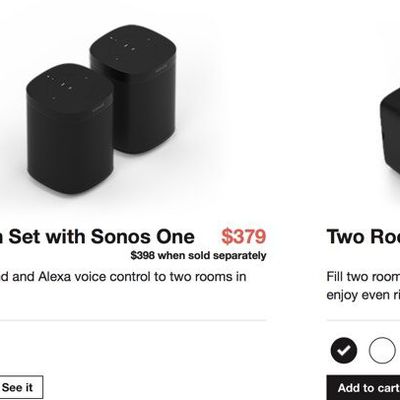
Task: Click the white checkmark inside black swatch
Action: [344, 350]
